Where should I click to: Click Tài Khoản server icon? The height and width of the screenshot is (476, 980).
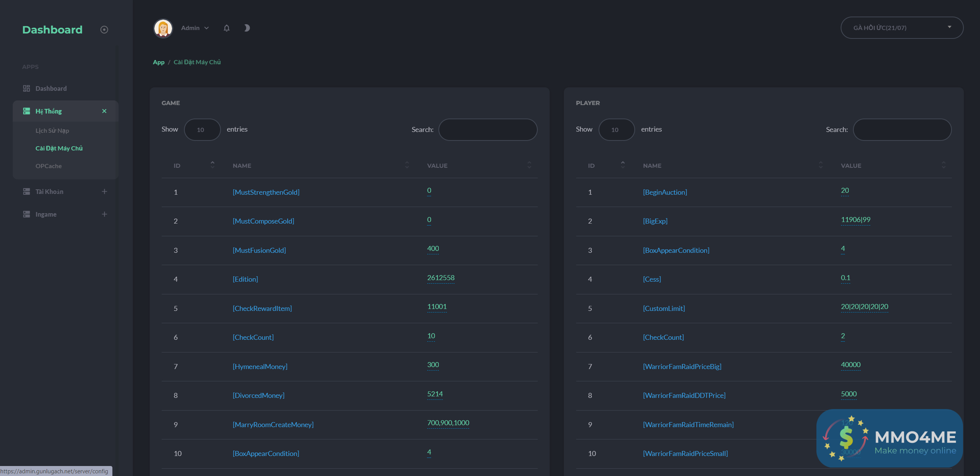[x=26, y=192]
